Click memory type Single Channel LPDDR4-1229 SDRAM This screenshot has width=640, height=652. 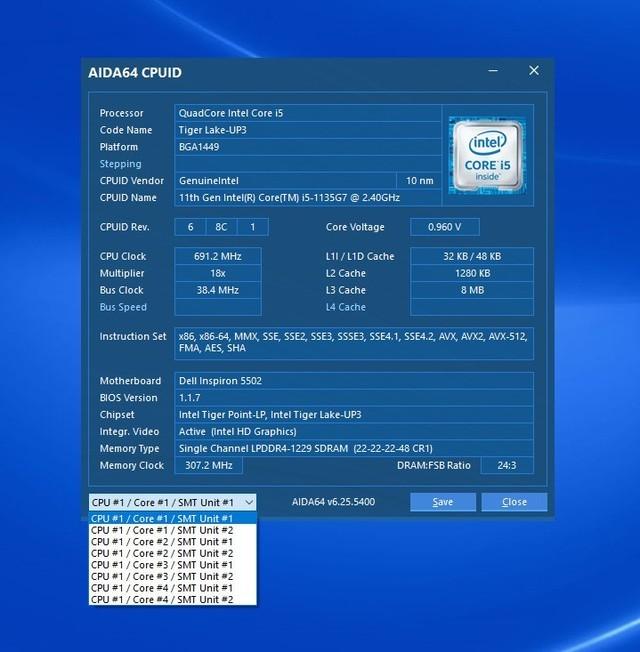(x=354, y=449)
